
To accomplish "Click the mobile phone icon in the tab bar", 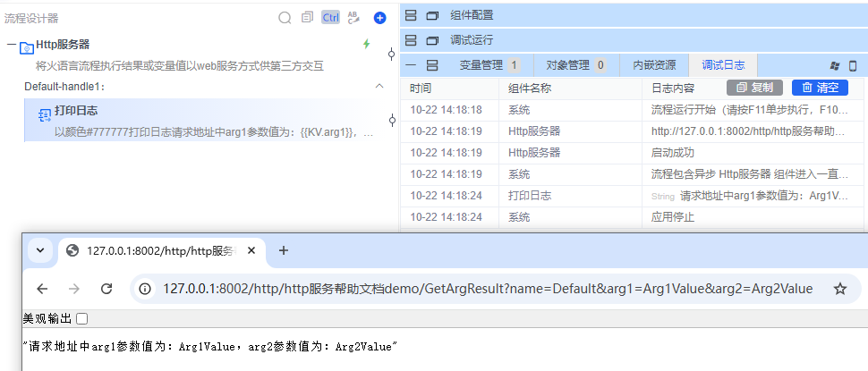I will click(853, 66).
